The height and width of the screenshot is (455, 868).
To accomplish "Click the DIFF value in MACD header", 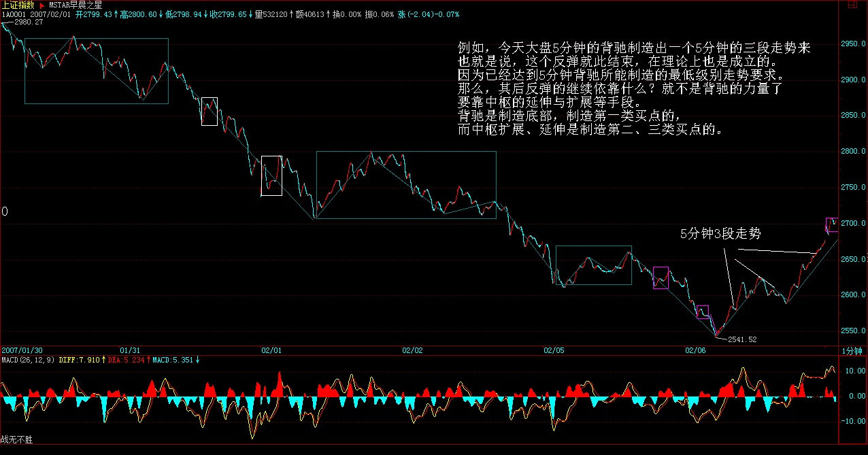I will point(79,359).
